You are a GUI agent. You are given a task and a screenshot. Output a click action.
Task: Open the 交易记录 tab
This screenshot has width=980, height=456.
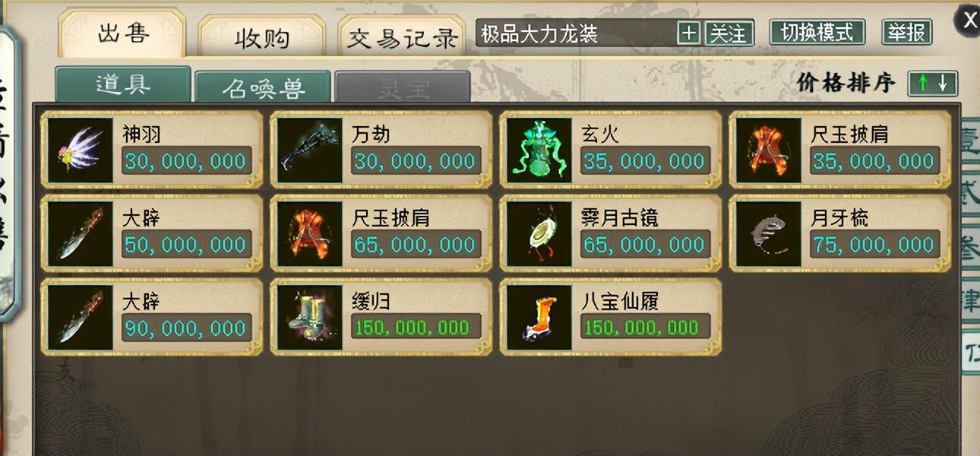pyautogui.click(x=402, y=37)
